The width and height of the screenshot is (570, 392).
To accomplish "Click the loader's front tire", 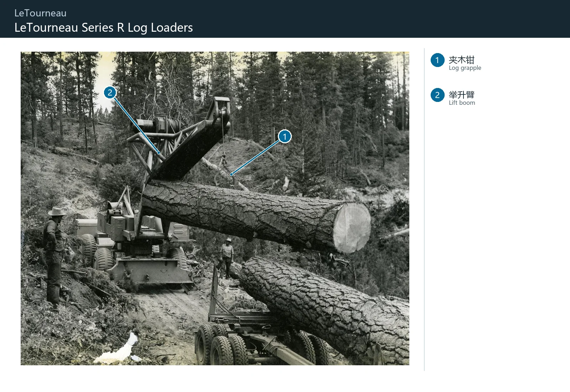I will [104, 259].
